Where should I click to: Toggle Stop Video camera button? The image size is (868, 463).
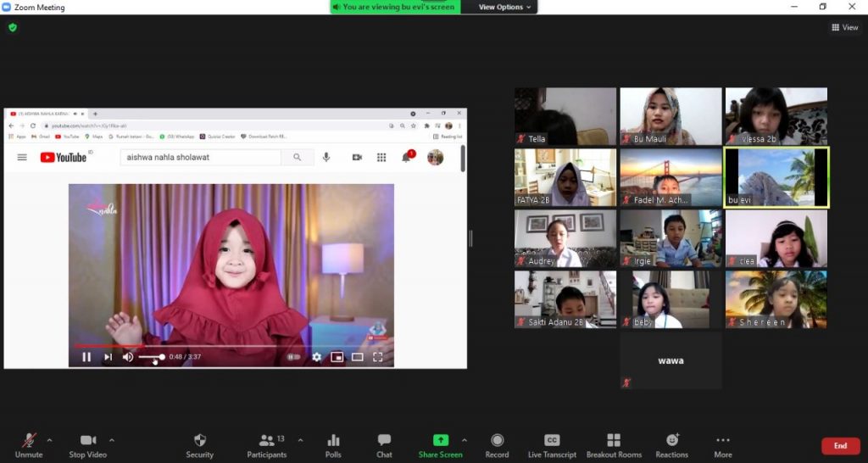tap(88, 441)
